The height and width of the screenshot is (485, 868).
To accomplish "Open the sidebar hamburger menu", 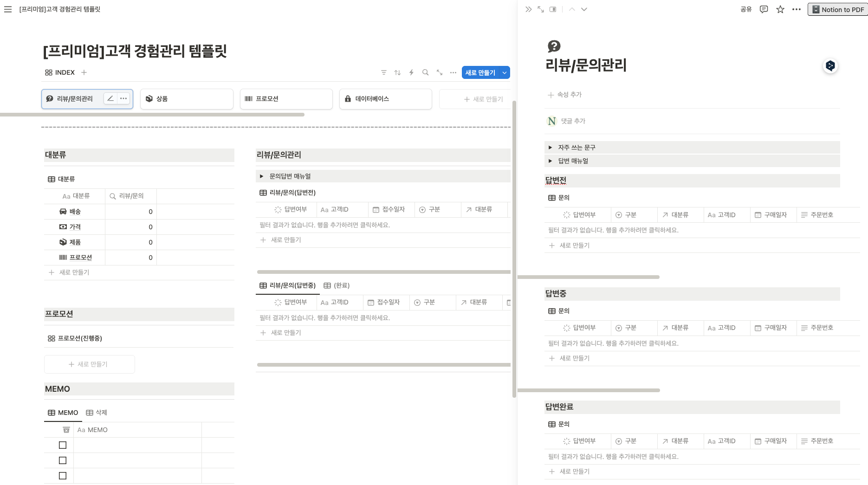I will 8,9.
